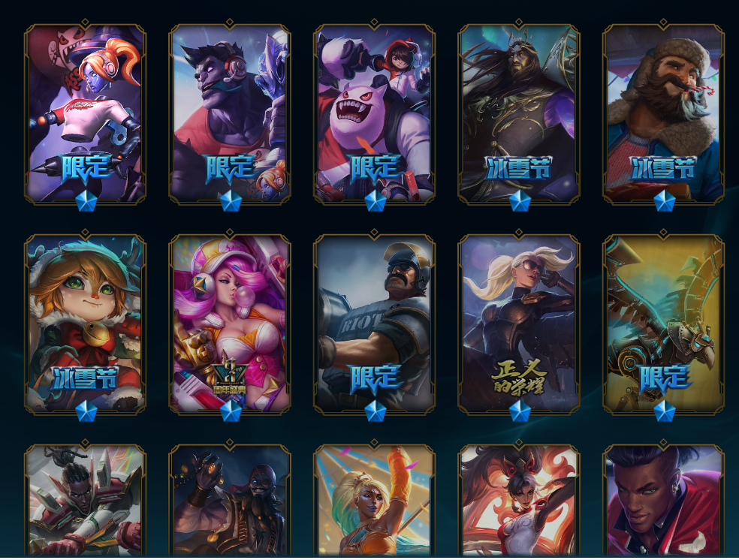Pick the green-eyed elf yordle 冰雪节 card

[x=86, y=325]
